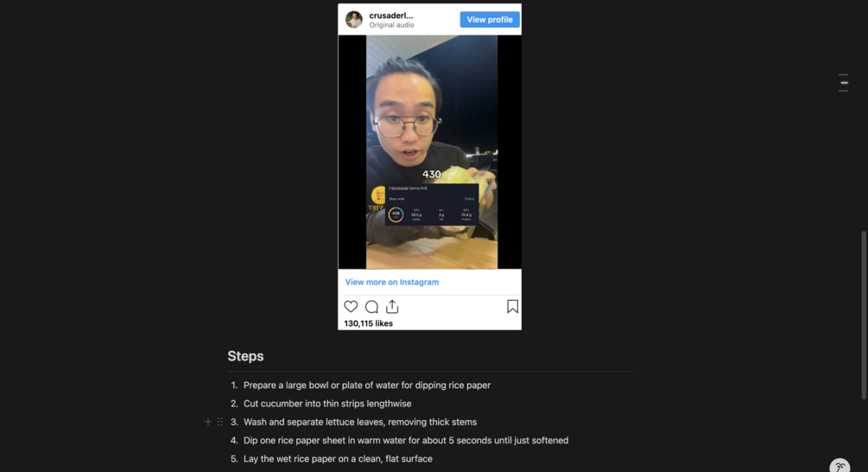Click the crusaderl profile avatar
This screenshot has height=472, width=868.
tap(354, 19)
